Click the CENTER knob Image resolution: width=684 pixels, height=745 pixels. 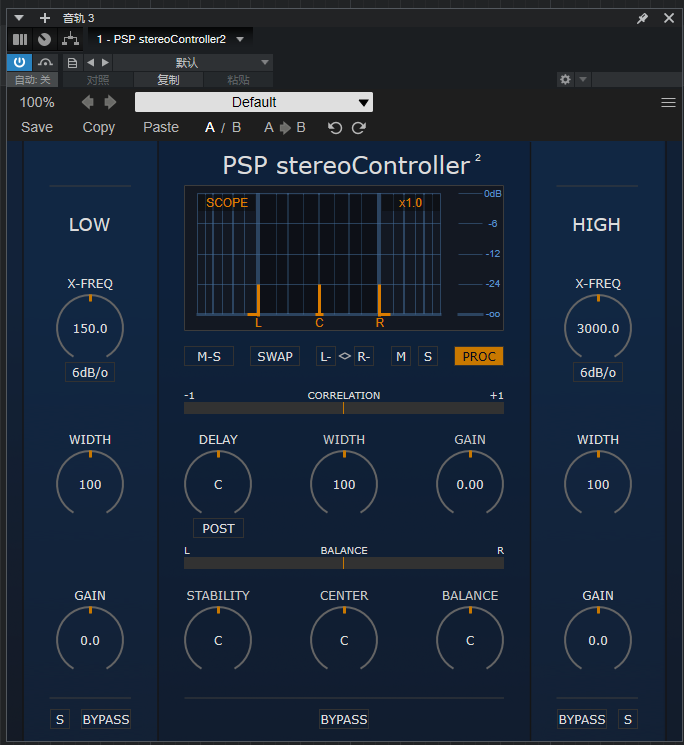point(344,640)
